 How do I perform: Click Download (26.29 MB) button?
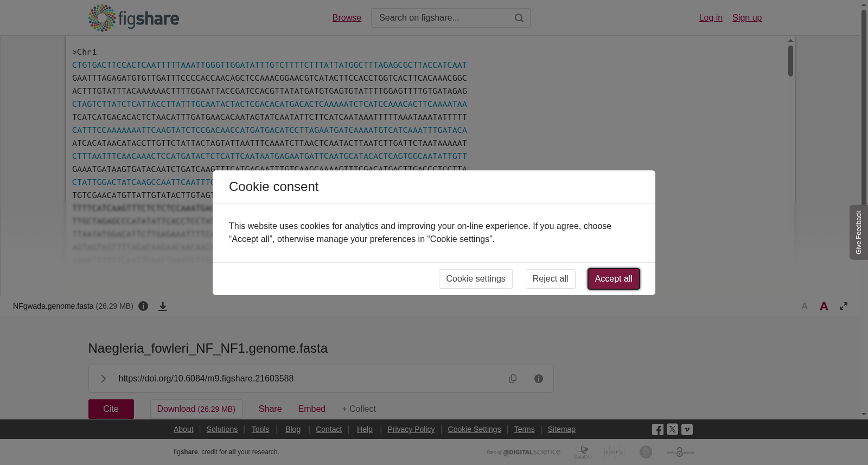click(196, 409)
